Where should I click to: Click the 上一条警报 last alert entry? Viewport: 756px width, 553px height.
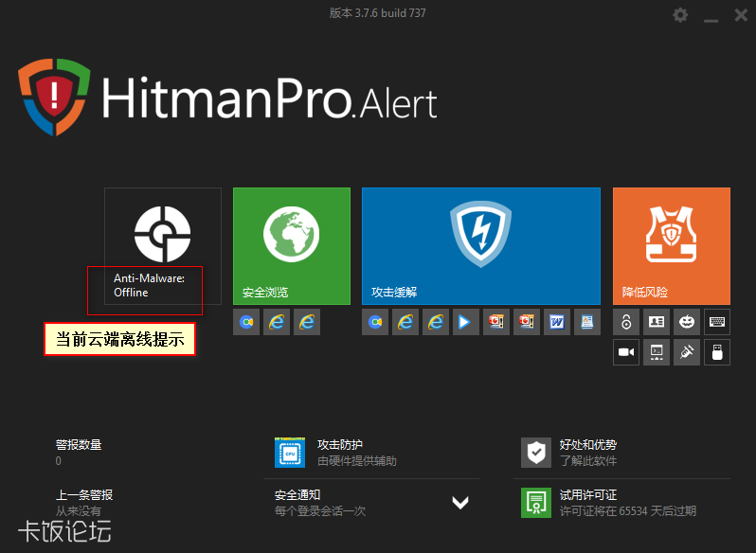(84, 495)
